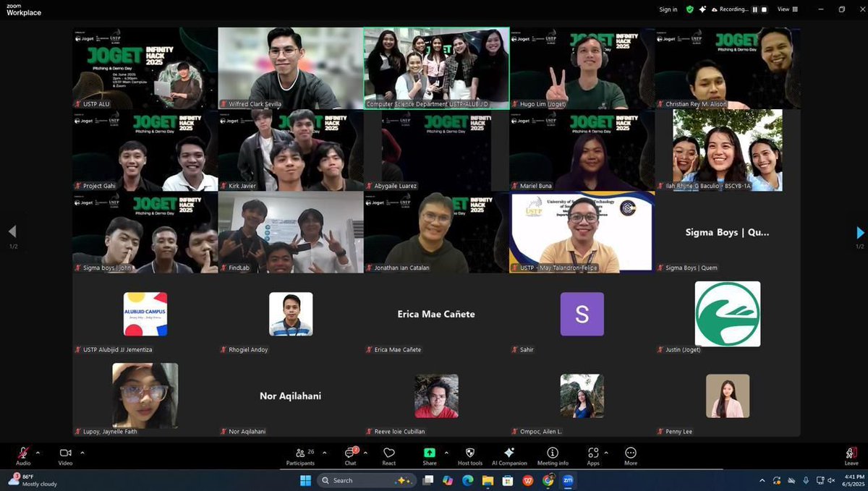Go to previous gallery page arrow
The image size is (868, 491).
pyautogui.click(x=12, y=232)
